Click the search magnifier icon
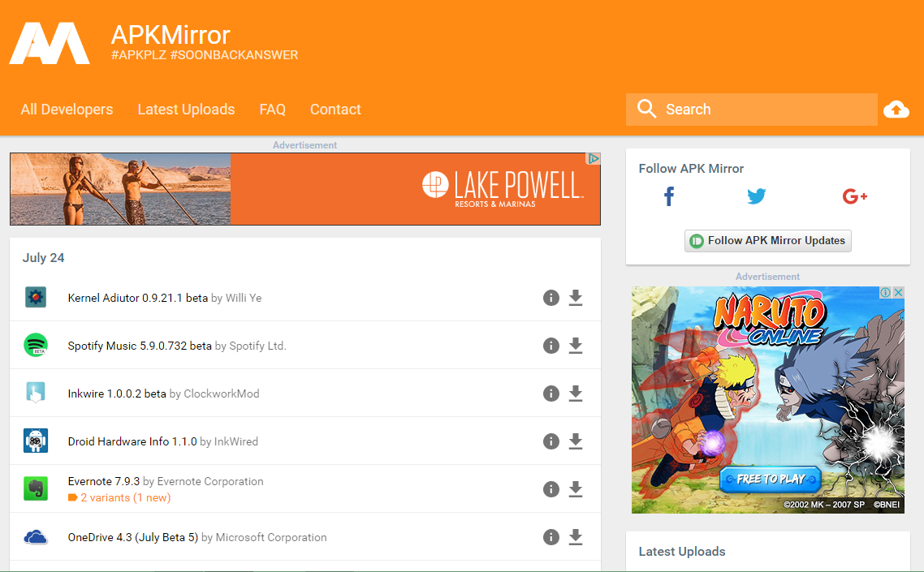This screenshot has width=924, height=572. pos(646,109)
